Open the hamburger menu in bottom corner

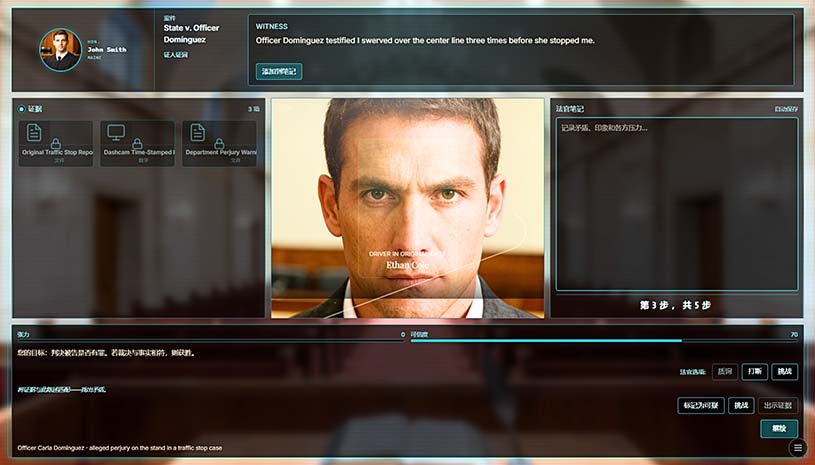[x=797, y=448]
